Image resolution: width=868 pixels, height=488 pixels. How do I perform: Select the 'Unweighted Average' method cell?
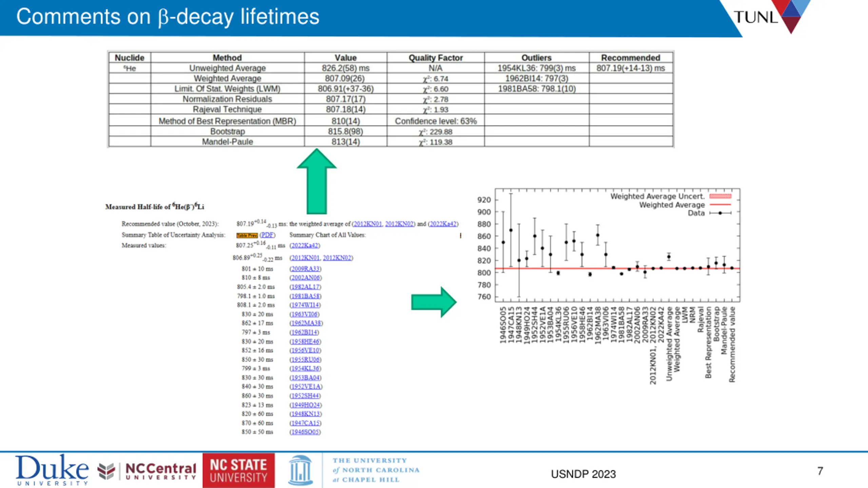tap(228, 68)
